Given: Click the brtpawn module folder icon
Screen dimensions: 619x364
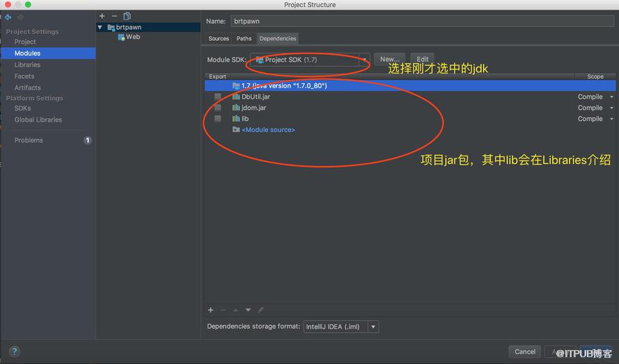Looking at the screenshot, I should tap(111, 27).
